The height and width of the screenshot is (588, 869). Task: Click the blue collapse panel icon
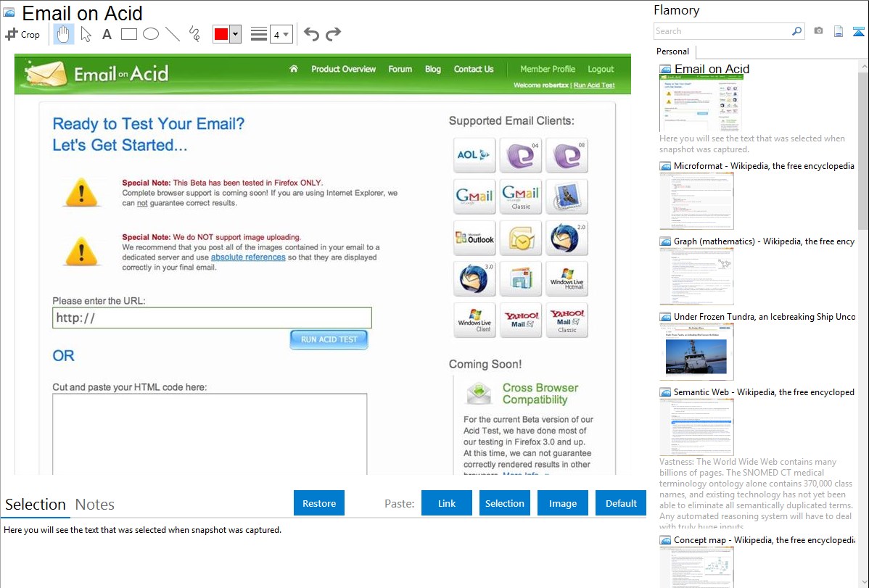858,31
